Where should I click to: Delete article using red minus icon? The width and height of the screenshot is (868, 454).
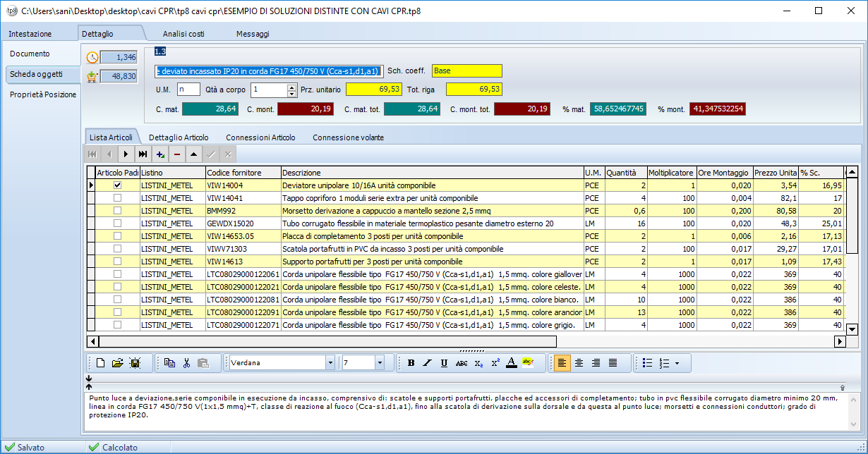pos(177,154)
